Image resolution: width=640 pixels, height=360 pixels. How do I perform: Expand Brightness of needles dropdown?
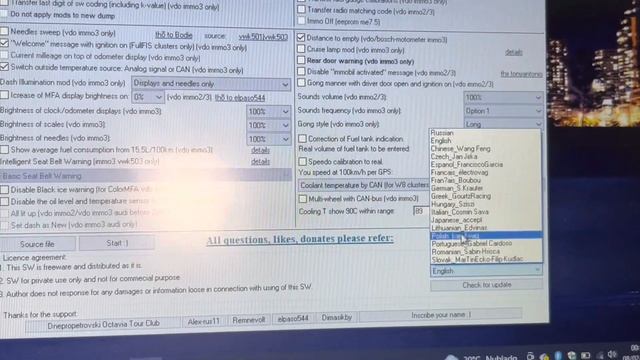coord(268,139)
